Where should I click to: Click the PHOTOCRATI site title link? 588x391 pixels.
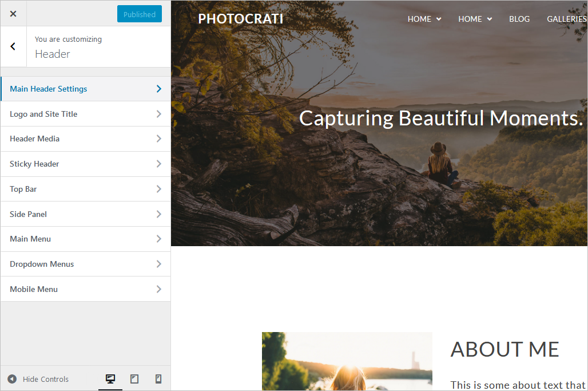point(240,18)
